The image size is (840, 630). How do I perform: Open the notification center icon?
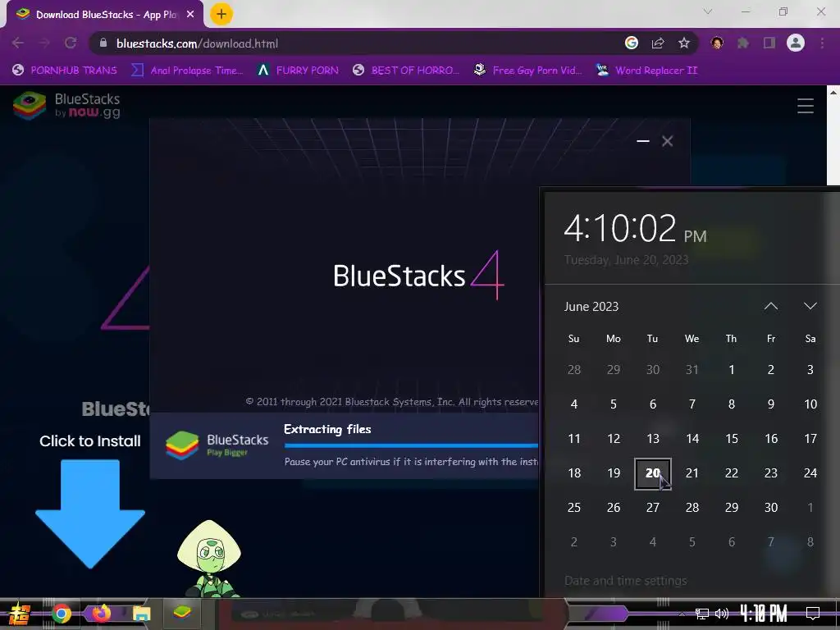click(x=813, y=614)
